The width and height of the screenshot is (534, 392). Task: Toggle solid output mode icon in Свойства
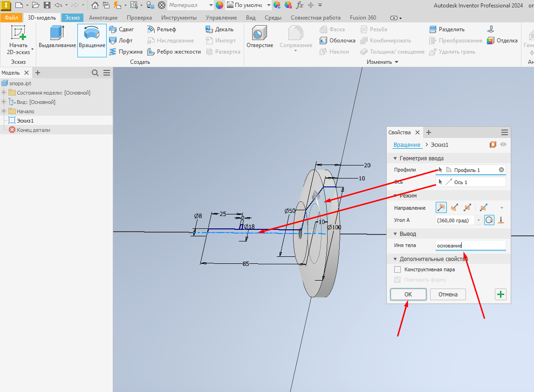coord(493,145)
